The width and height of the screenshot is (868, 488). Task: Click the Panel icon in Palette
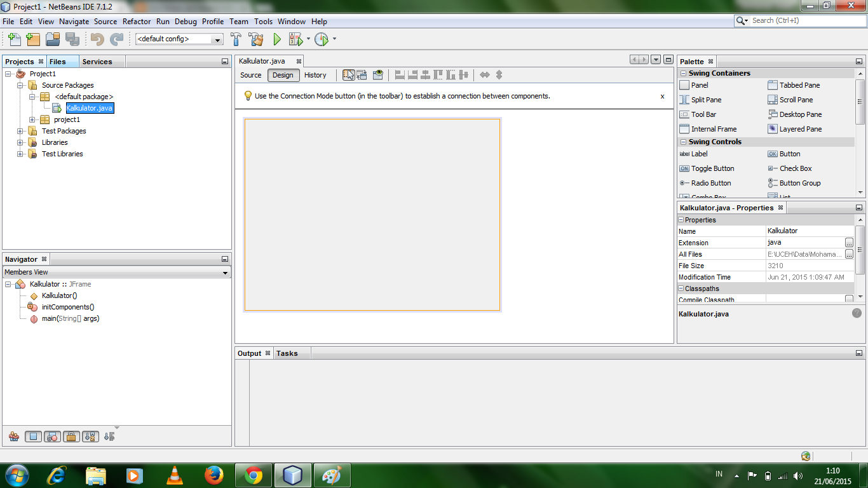pos(684,85)
